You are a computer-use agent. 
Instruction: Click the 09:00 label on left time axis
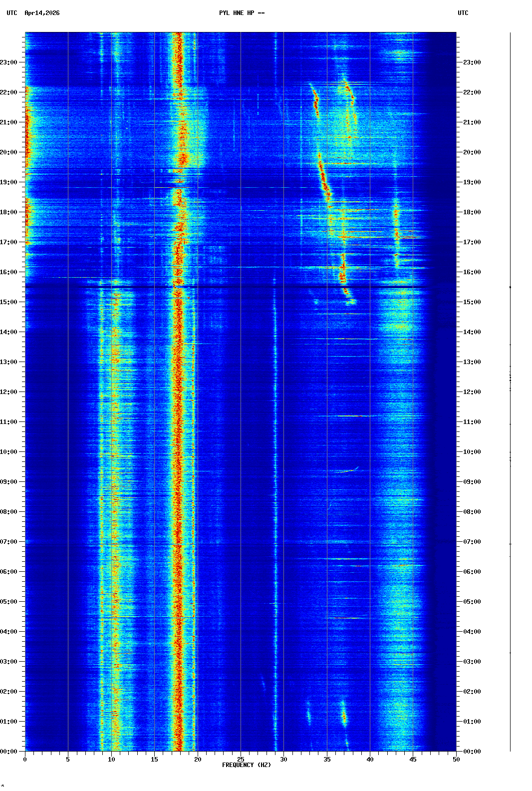[x=9, y=482]
